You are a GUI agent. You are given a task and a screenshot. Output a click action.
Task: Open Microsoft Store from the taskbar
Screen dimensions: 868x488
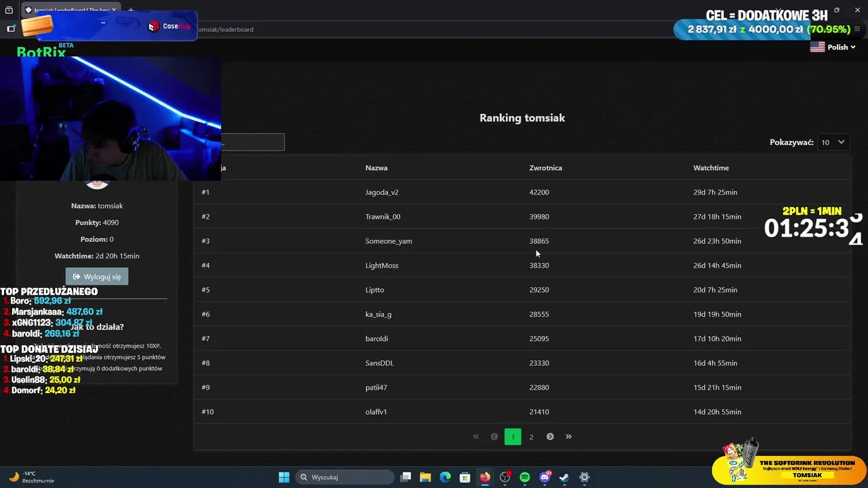465,477
